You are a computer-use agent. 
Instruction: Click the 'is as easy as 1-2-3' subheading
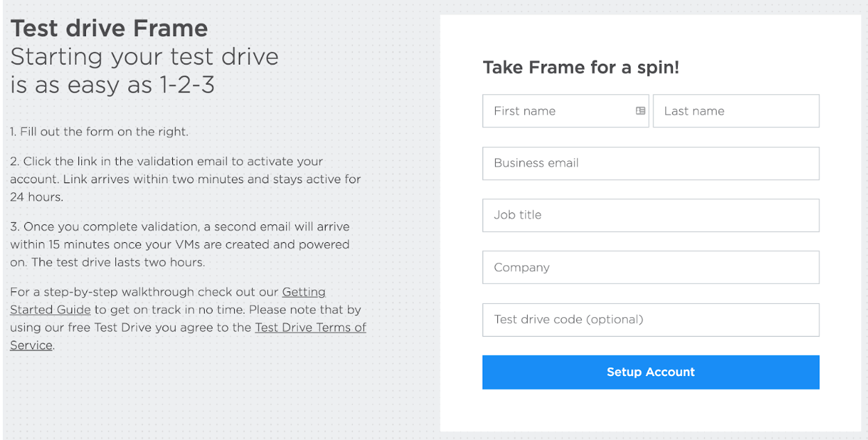point(112,85)
